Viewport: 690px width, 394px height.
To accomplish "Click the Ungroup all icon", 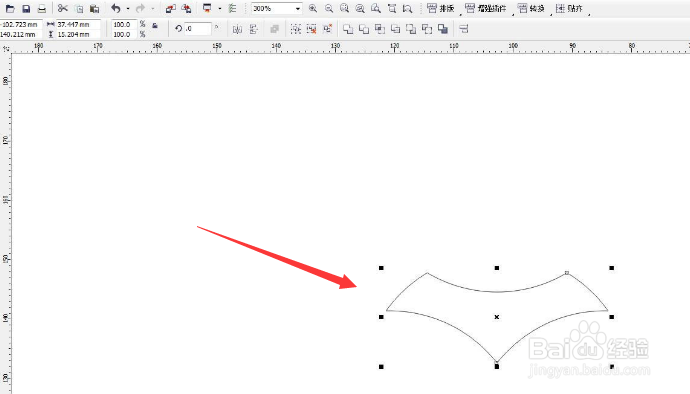I will (x=327, y=29).
